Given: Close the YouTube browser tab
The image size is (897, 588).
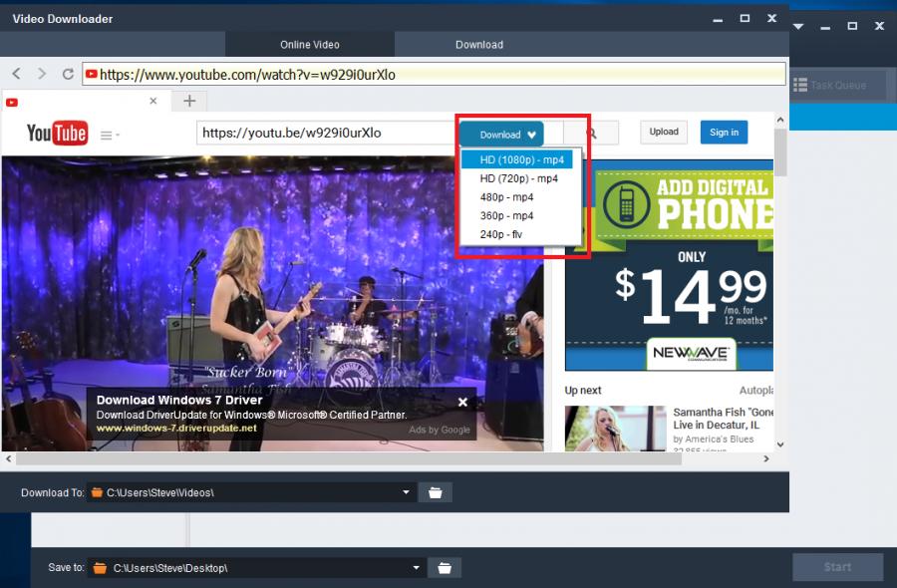Looking at the screenshot, I should click(x=152, y=101).
